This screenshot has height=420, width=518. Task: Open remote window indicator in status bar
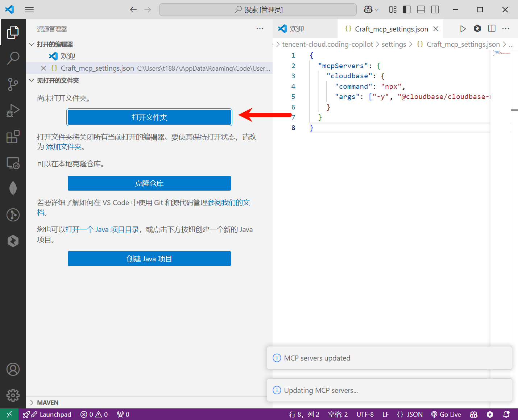click(x=9, y=414)
